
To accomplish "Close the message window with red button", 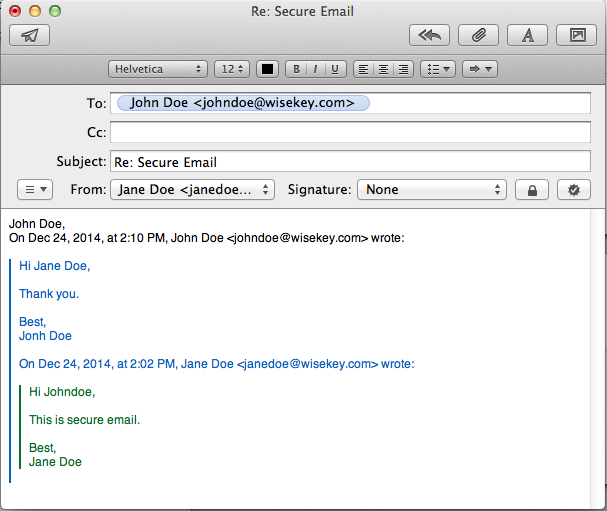I will tap(15, 11).
